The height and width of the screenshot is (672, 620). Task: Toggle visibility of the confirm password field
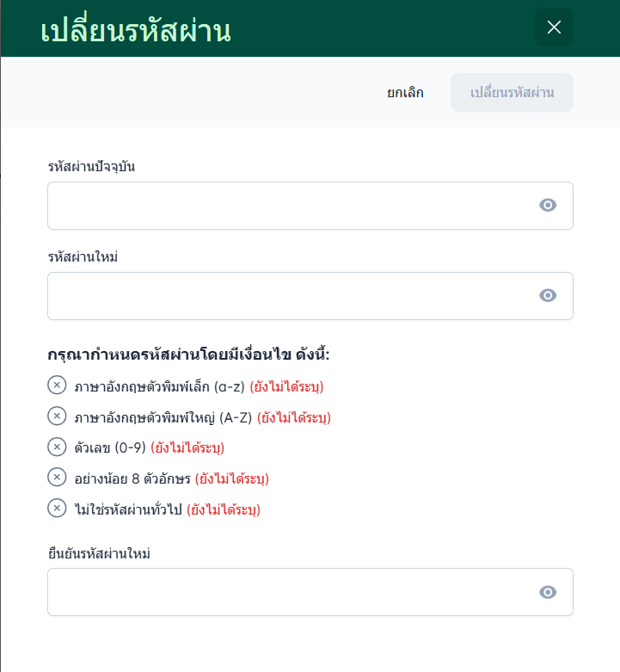click(548, 592)
